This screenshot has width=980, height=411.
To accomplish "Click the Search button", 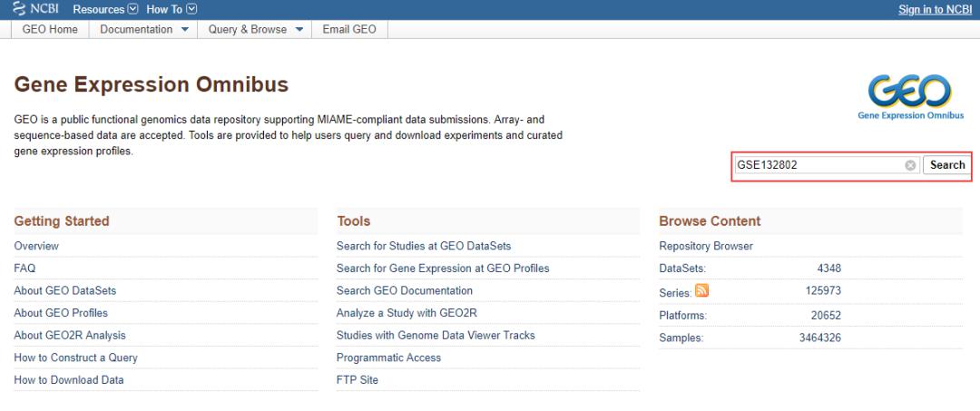I will coord(946,165).
